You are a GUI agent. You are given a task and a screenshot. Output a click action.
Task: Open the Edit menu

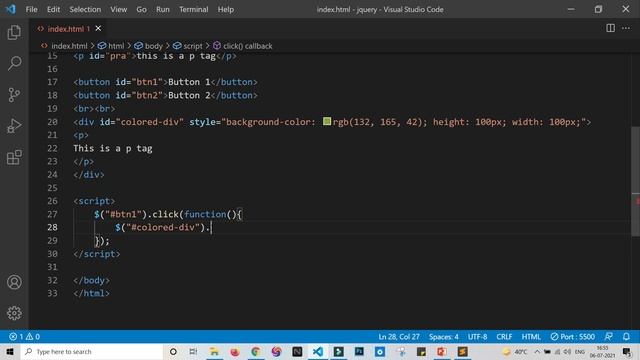tap(53, 9)
